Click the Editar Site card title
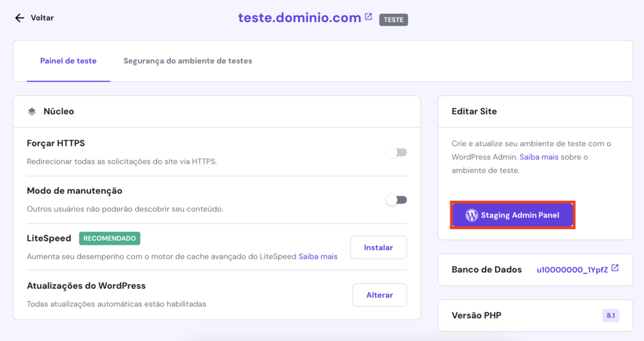 (x=474, y=111)
